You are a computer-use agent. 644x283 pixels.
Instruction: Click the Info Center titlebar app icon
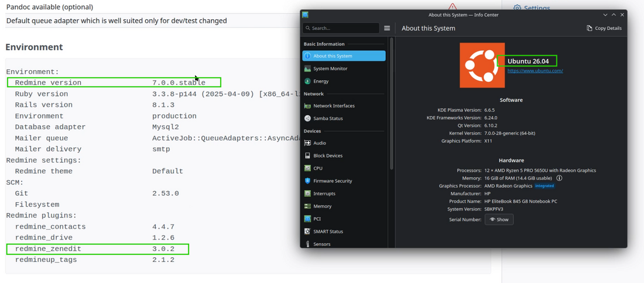pos(305,15)
